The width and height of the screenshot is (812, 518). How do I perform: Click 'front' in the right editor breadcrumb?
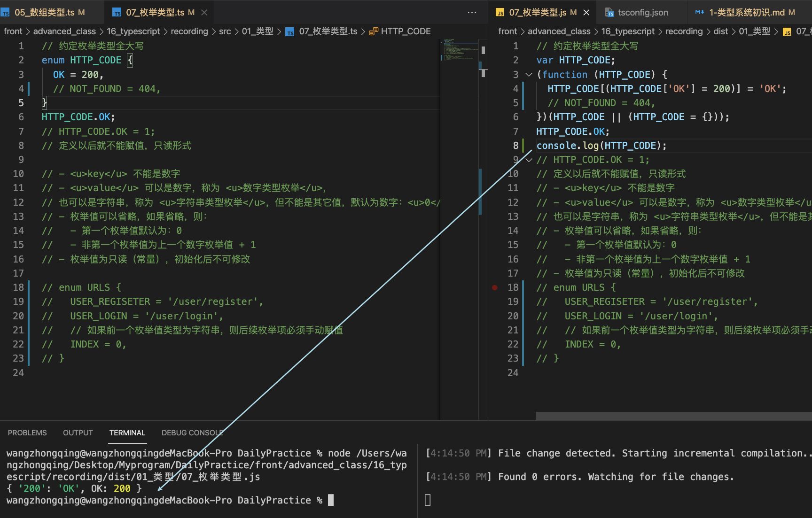pyautogui.click(x=507, y=31)
